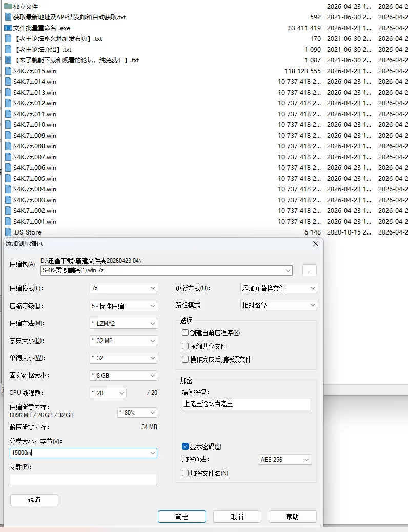Enable 创建自解压程序 checkbox
Viewport: 408px width, 532px height.
pos(185,333)
